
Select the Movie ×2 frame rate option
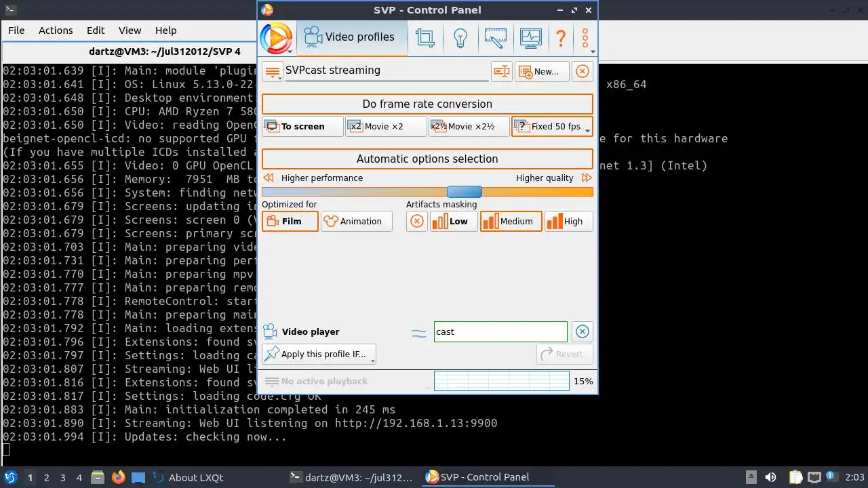386,127
